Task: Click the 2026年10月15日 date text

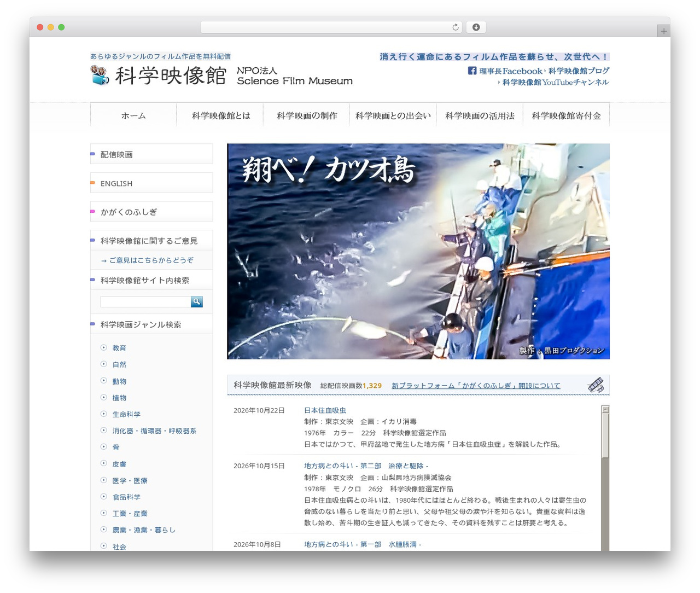Action: click(259, 466)
